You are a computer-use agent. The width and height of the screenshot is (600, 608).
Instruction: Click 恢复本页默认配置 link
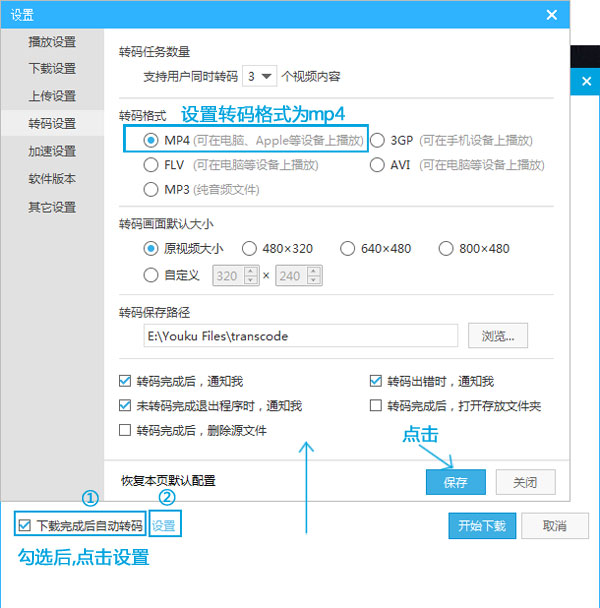click(168, 481)
